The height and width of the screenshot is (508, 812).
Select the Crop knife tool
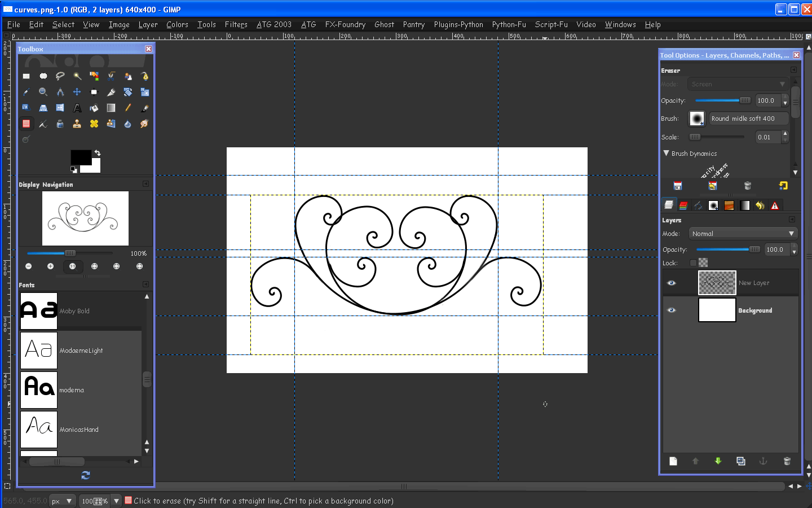[111, 91]
